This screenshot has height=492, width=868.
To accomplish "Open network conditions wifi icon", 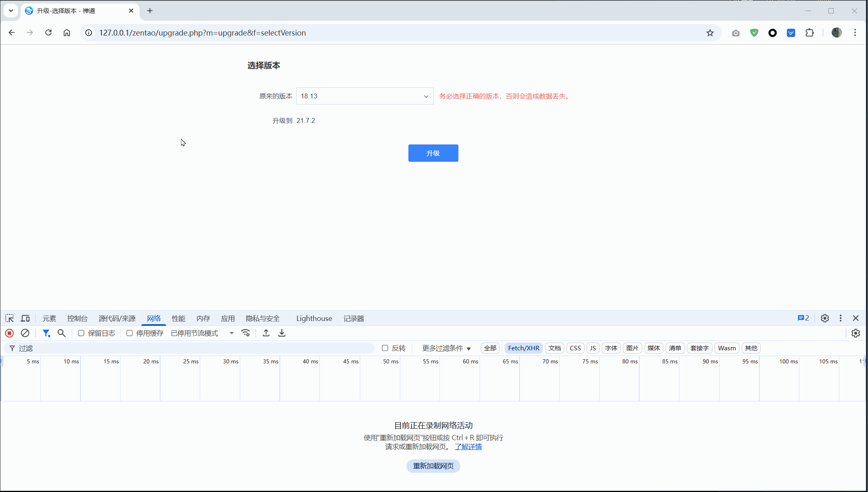I will [245, 333].
